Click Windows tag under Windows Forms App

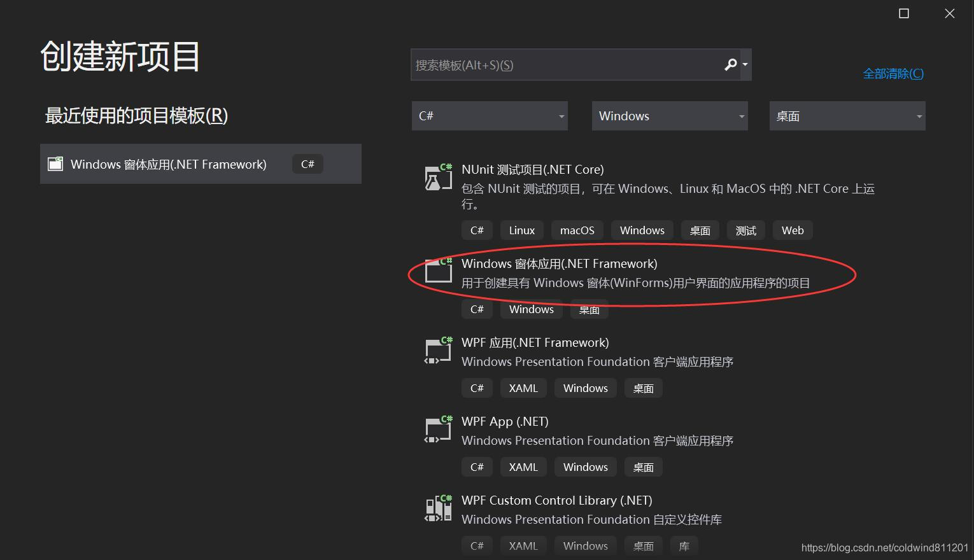(x=531, y=309)
